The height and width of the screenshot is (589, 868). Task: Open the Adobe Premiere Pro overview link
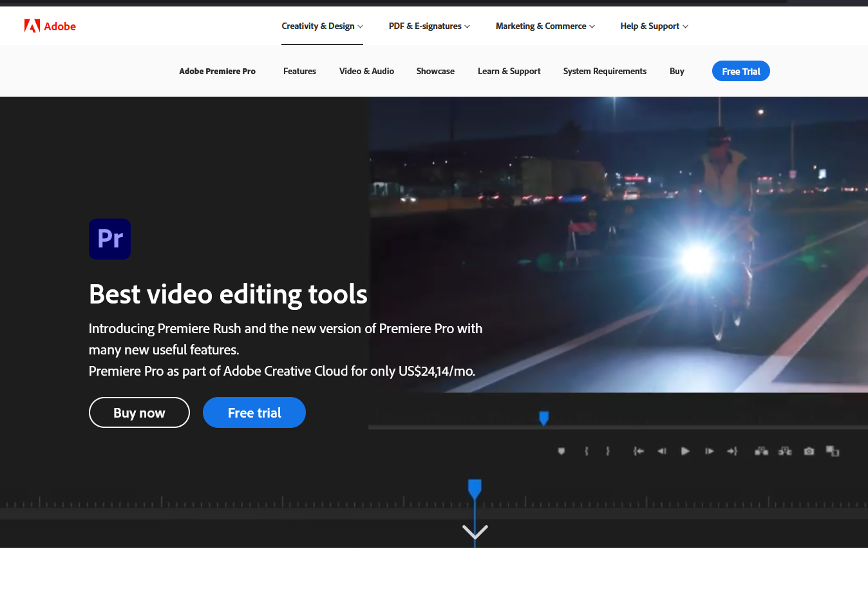(218, 72)
